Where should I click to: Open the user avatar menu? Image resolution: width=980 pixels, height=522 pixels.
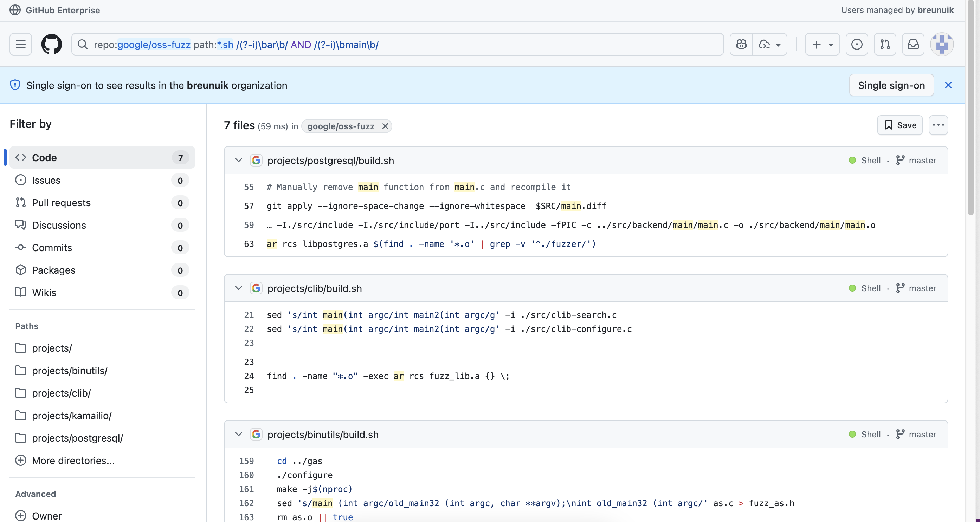[942, 45]
